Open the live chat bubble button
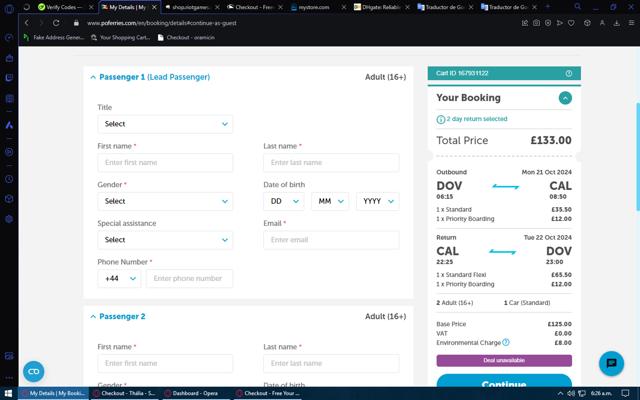Screen dimensions: 640x400 611,363
